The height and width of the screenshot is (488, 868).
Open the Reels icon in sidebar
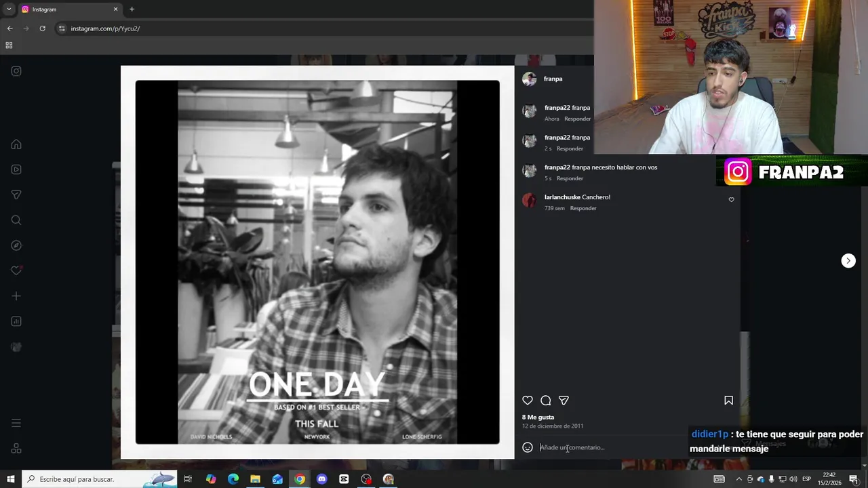(16, 169)
